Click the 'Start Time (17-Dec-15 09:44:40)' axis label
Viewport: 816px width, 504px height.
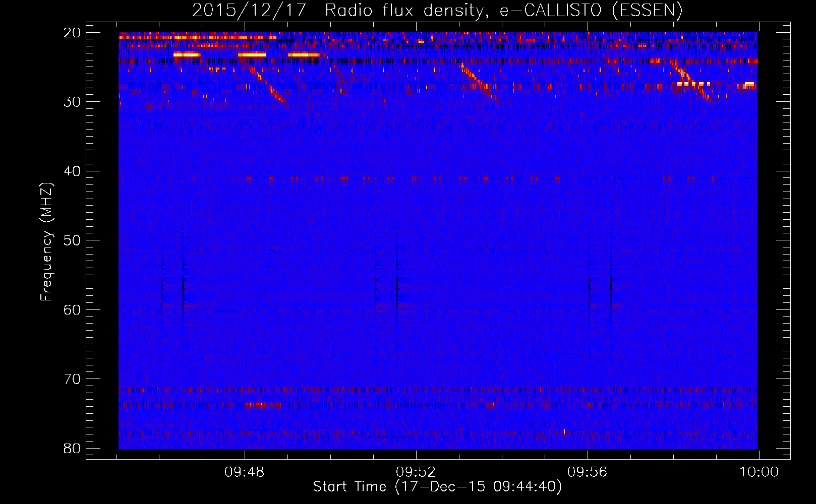[x=437, y=487]
